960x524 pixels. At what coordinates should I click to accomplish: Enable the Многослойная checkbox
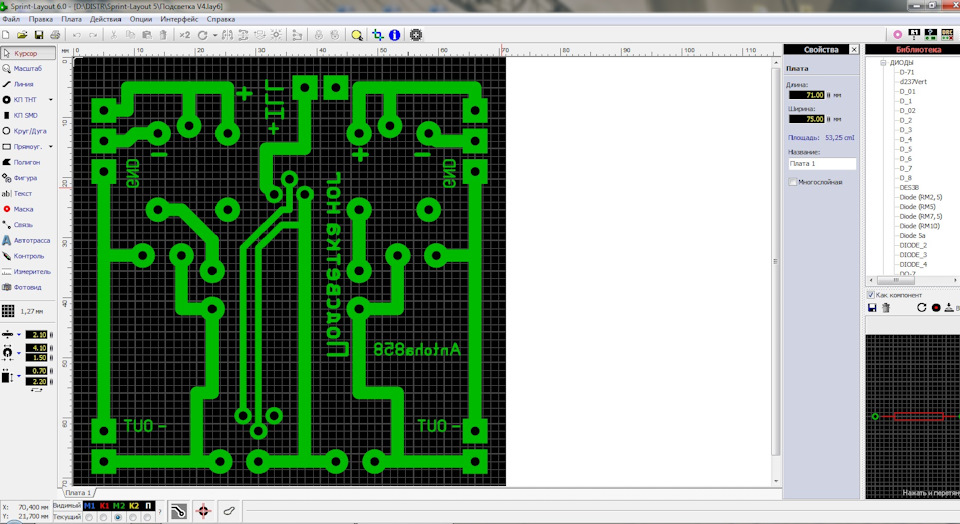pos(793,182)
